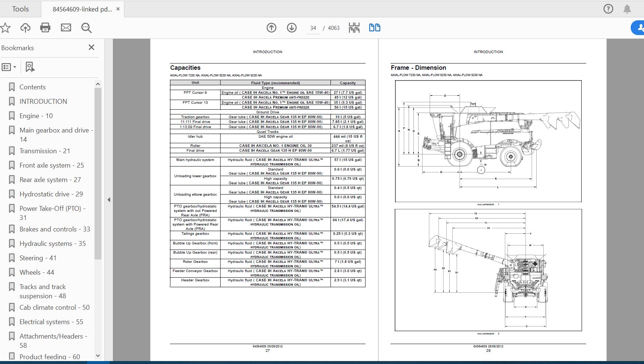Open Power Take-Off (PTO) - 31 bookmark
This screenshot has width=644, height=364.
click(52, 213)
